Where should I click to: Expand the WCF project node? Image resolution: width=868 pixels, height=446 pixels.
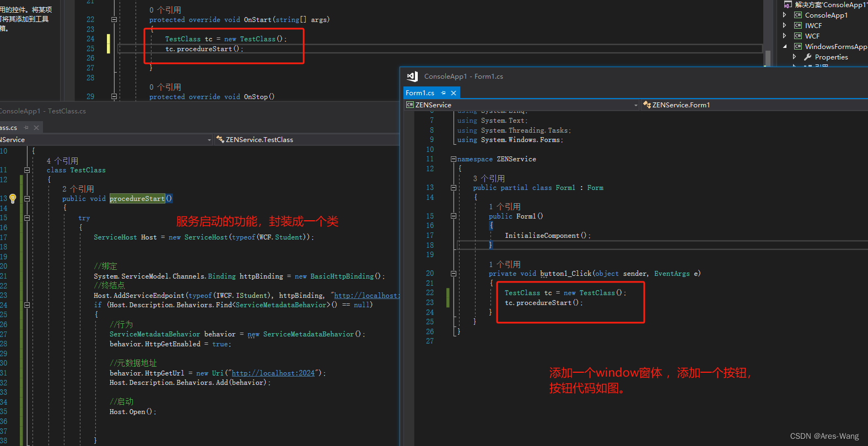785,36
